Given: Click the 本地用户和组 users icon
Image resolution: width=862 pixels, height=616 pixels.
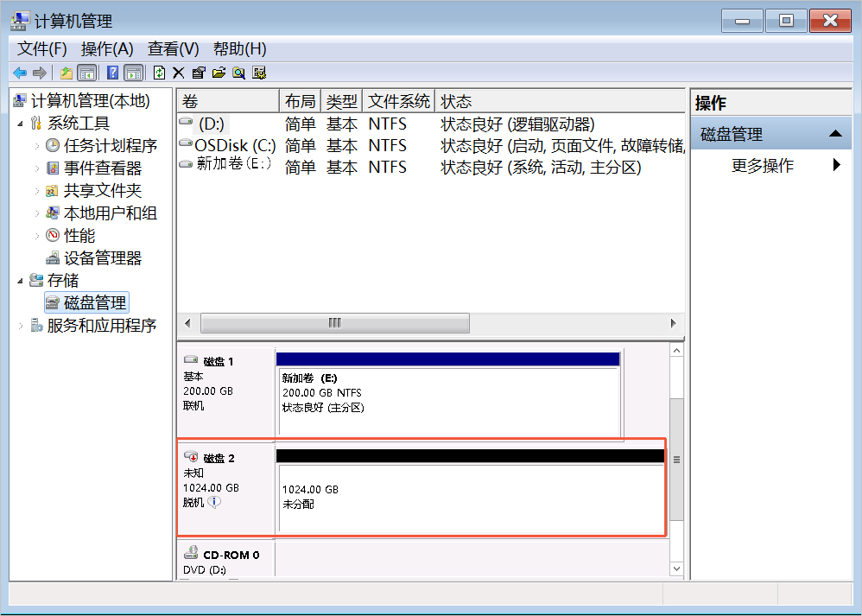Looking at the screenshot, I should [52, 213].
